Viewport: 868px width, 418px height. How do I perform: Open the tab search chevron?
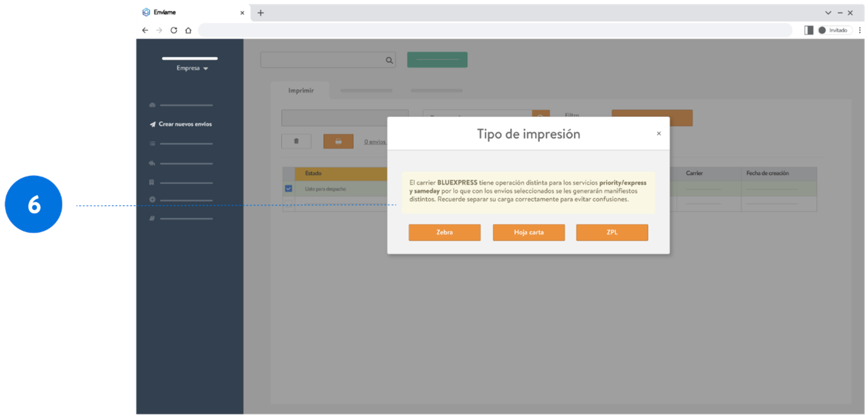click(x=828, y=13)
